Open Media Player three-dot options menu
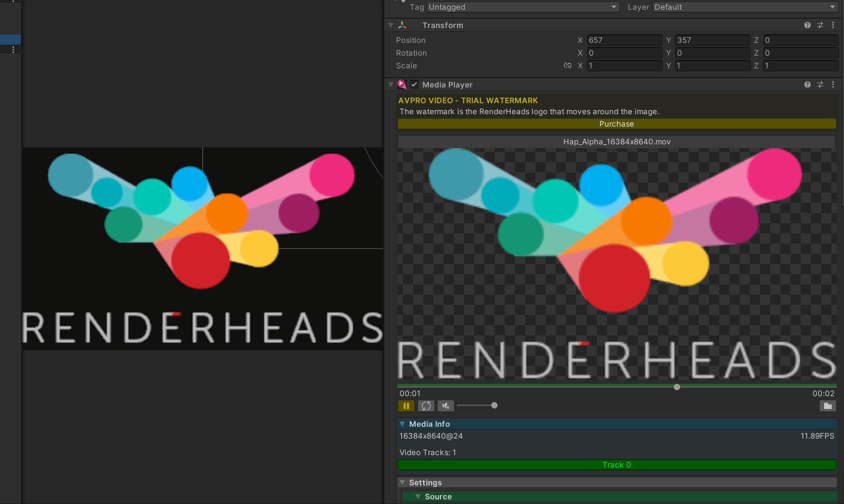This screenshot has width=844, height=504. [x=833, y=85]
